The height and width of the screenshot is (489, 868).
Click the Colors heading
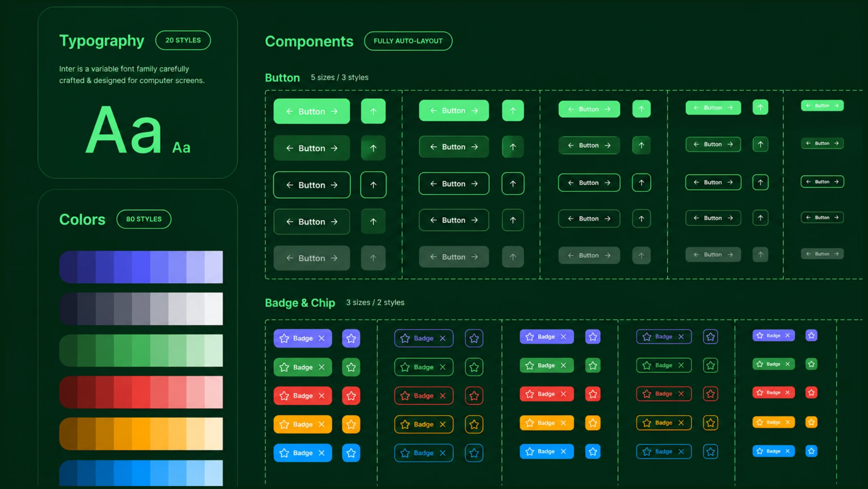coord(82,219)
